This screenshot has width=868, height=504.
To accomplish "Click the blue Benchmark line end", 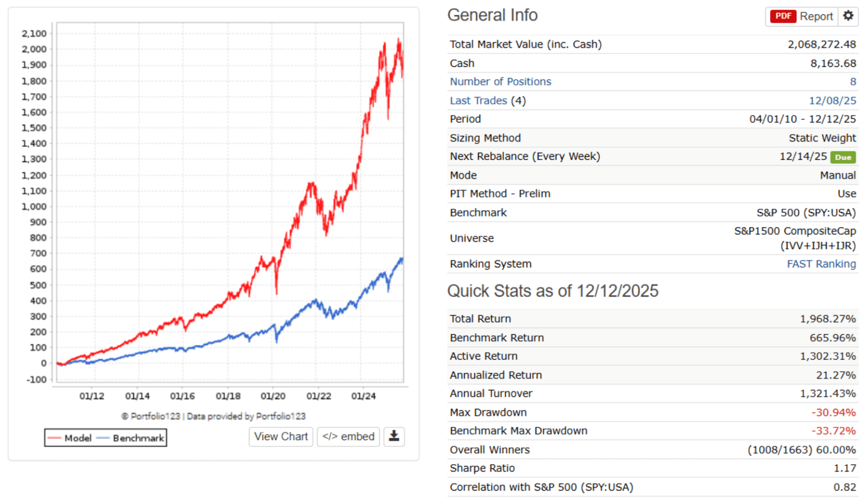I will [x=402, y=260].
